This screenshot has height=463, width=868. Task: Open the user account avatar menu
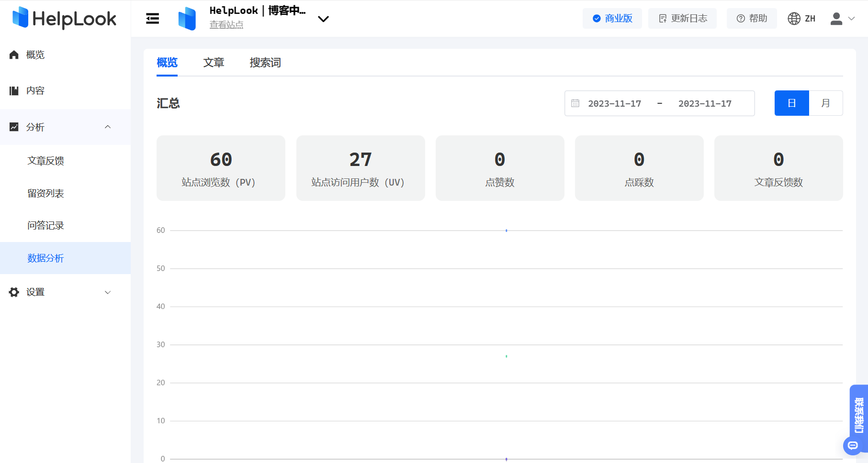point(842,19)
